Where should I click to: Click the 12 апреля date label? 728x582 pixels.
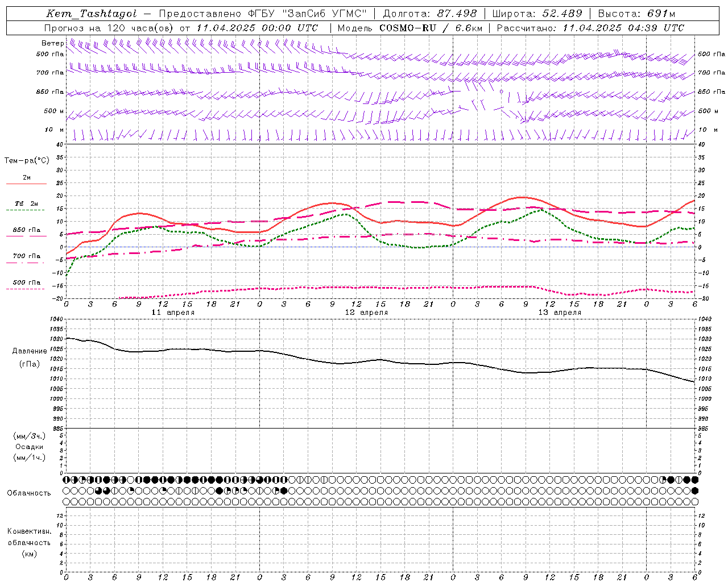coord(366,313)
